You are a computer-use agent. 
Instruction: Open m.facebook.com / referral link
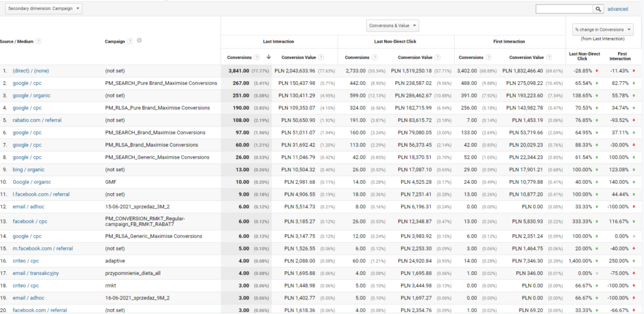coord(43,248)
